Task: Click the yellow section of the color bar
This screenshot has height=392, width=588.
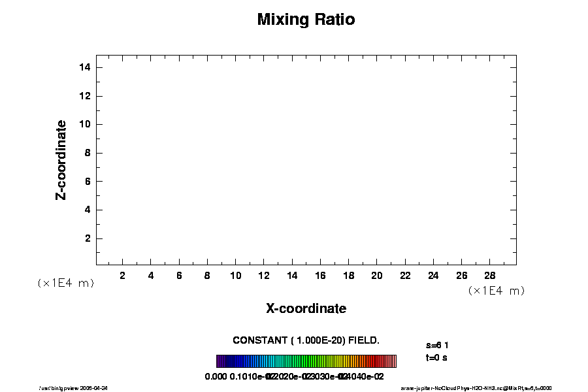Action: click(x=340, y=361)
